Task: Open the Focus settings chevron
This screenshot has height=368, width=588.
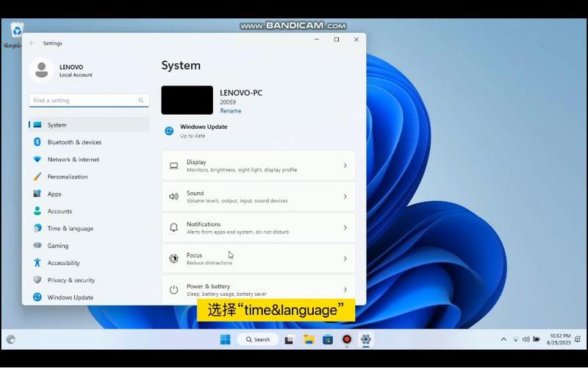Action: pos(345,259)
